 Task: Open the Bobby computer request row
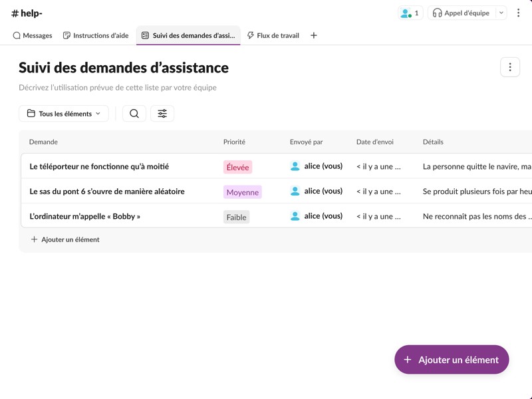(85, 216)
